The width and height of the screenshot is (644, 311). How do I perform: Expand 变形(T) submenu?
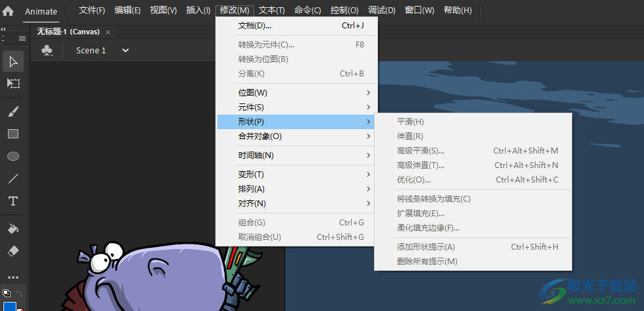(x=295, y=175)
